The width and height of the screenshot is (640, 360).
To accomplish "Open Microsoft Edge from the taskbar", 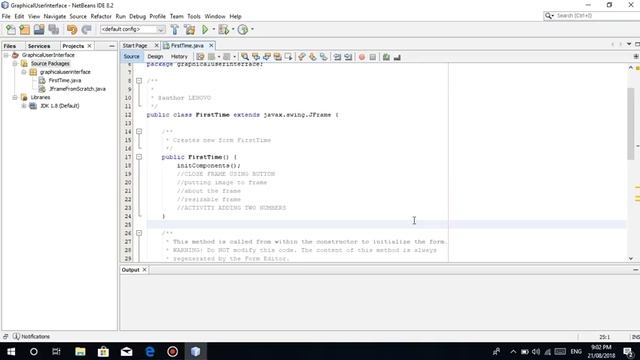I will (150, 351).
